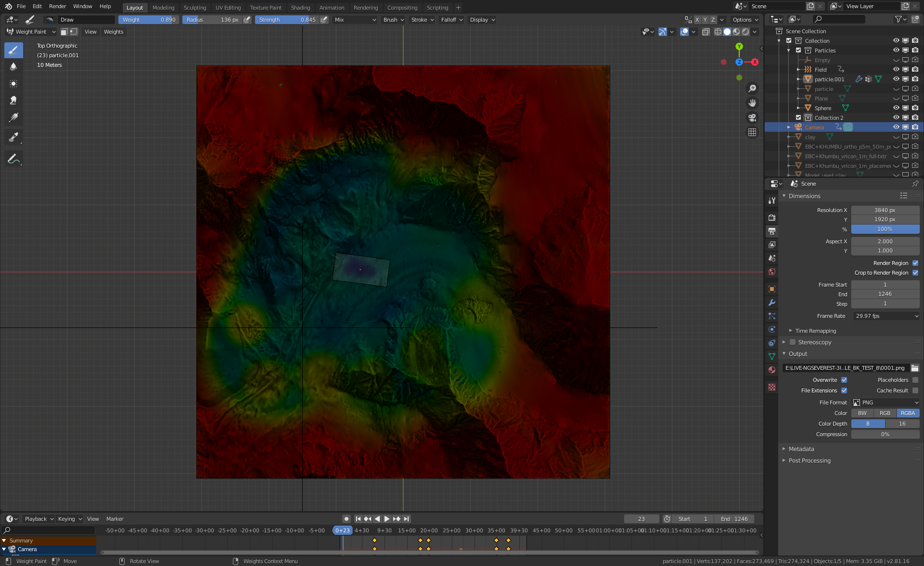This screenshot has width=924, height=566.
Task: Open the Falloff dropdown
Action: [451, 20]
